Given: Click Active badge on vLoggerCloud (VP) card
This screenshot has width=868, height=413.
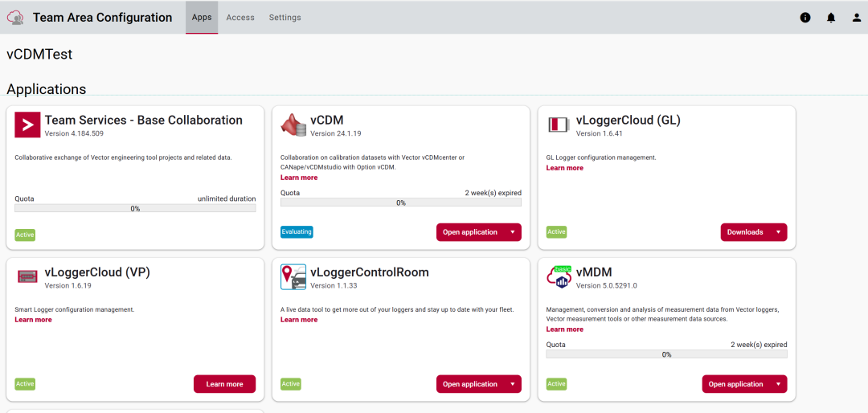Looking at the screenshot, I should pyautogui.click(x=25, y=383).
